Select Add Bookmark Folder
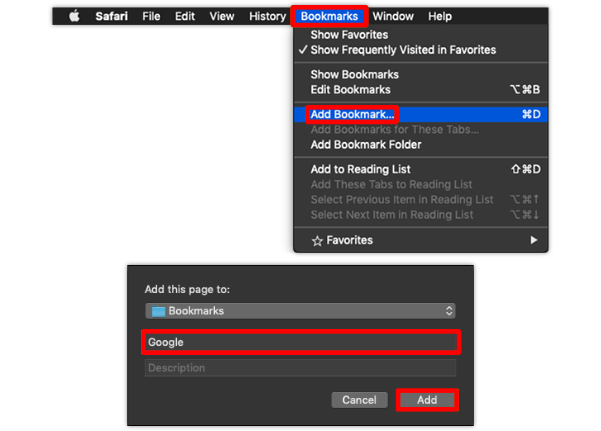 pos(421,145)
